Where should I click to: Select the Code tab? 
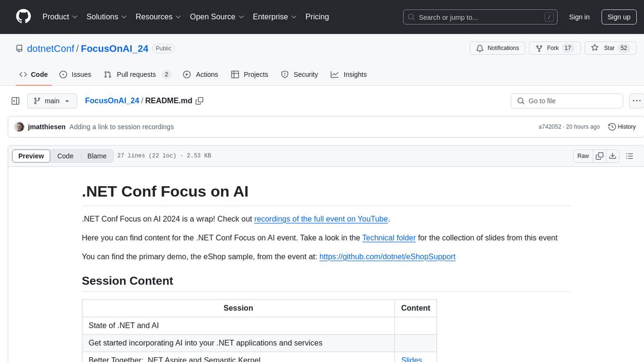[34, 74]
